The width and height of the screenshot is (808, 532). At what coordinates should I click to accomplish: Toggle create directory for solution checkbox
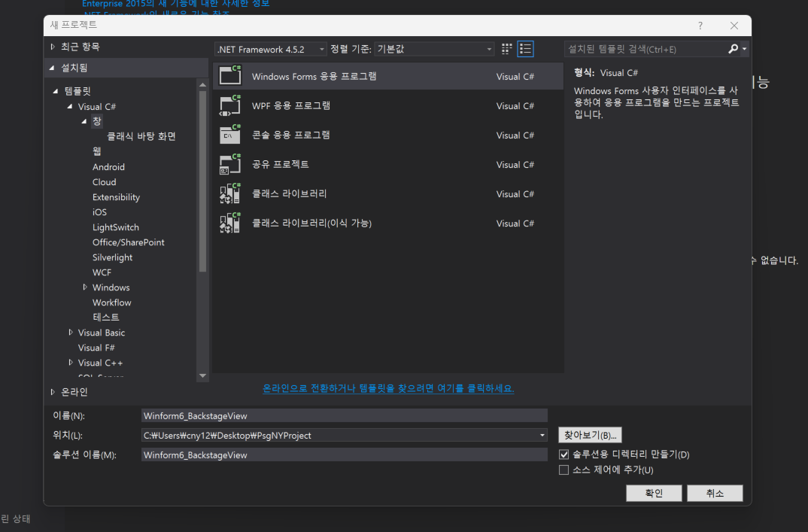tap(563, 454)
